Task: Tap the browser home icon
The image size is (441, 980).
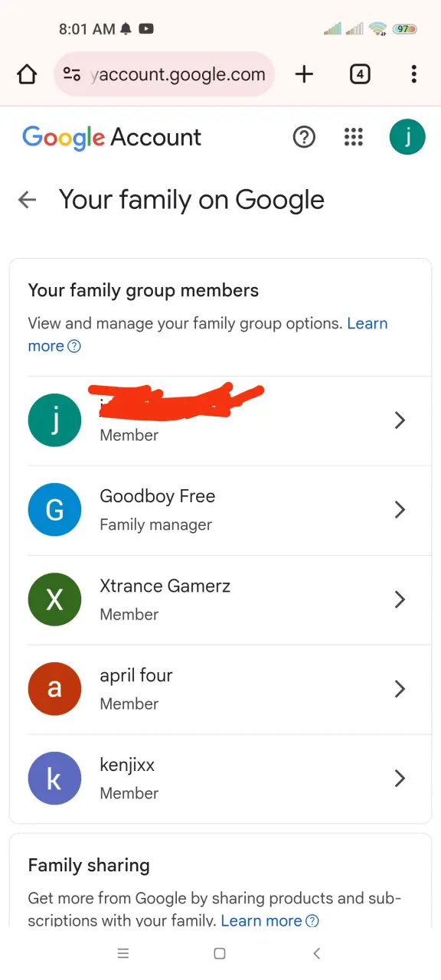Action: coord(27,74)
